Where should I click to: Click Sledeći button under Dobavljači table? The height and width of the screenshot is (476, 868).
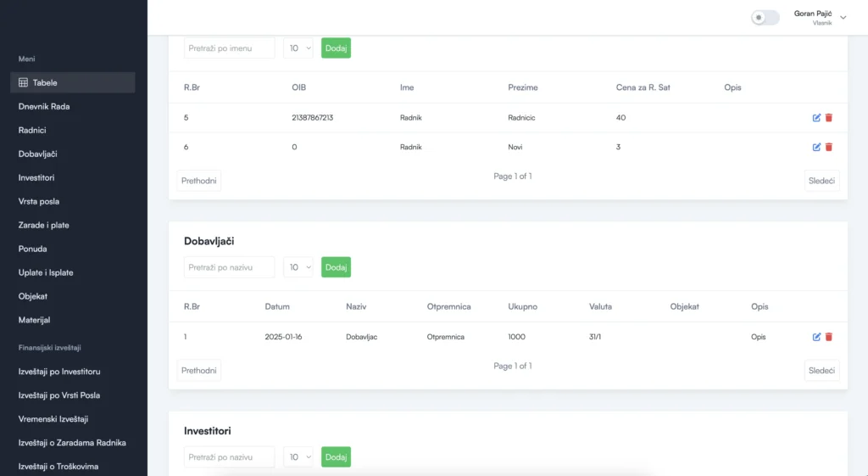[x=821, y=371]
